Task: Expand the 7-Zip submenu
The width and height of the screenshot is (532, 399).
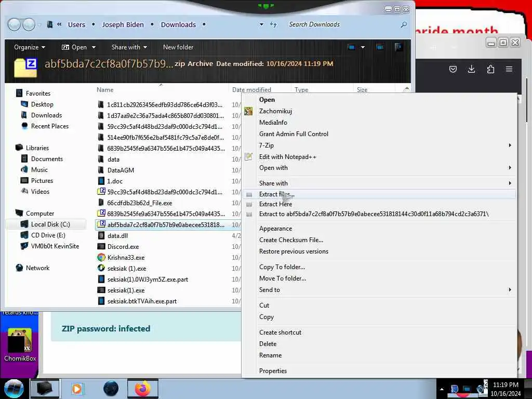Action: (x=379, y=145)
